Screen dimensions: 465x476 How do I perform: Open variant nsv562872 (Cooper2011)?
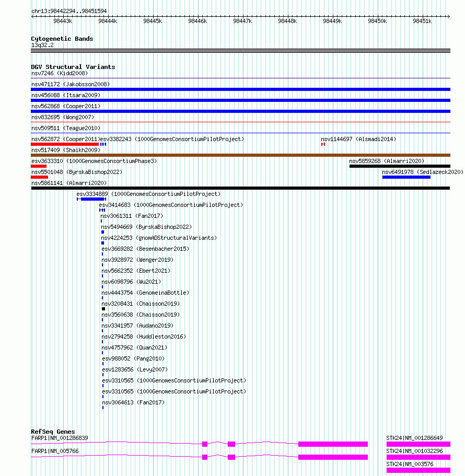tap(65, 139)
